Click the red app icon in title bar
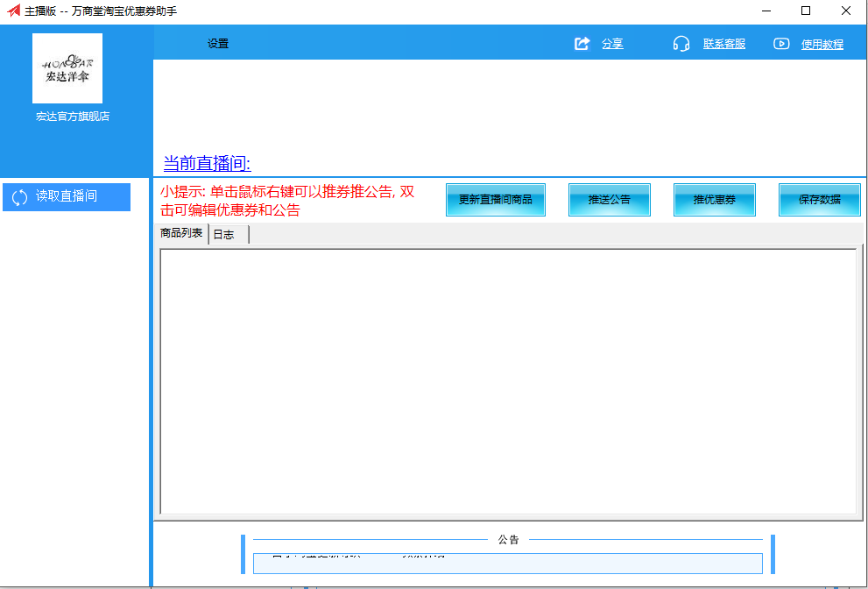Viewport: 868px width, 589px height. pyautogui.click(x=13, y=11)
